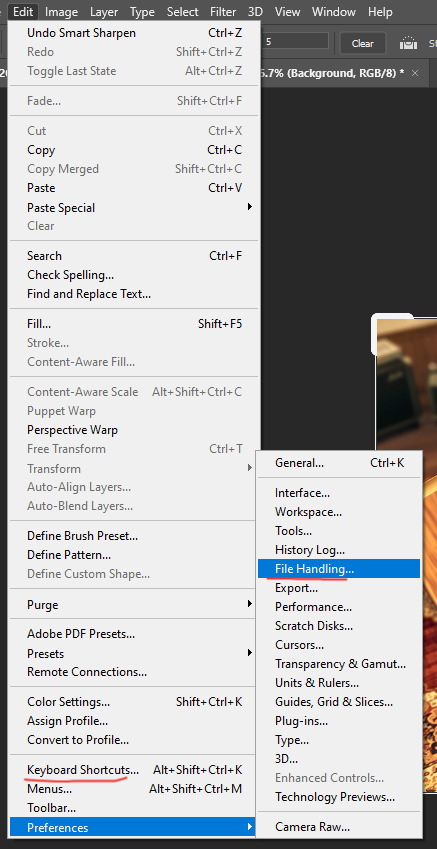The width and height of the screenshot is (437, 849).
Task: Expand the Purge submenu
Action: 134,604
